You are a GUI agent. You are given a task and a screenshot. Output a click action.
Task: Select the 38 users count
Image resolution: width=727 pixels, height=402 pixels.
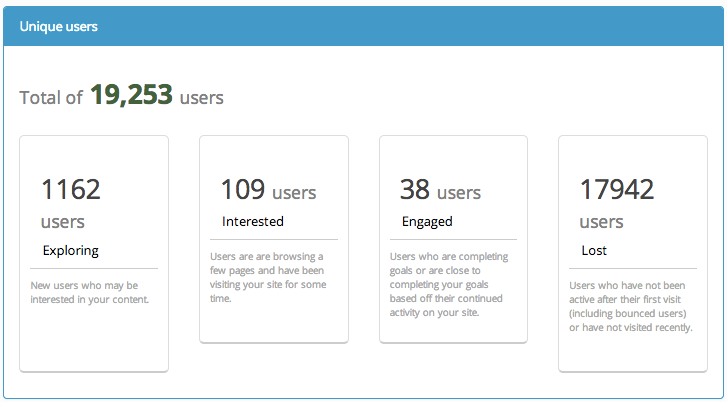pyautogui.click(x=415, y=189)
